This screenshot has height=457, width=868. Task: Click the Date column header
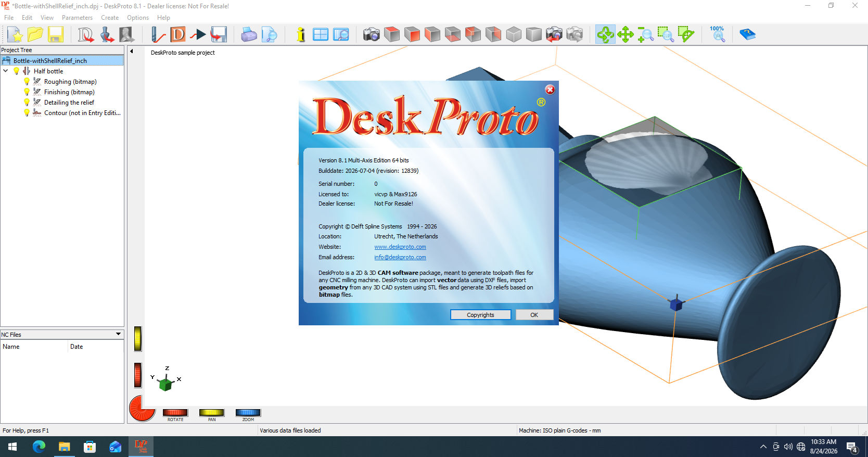[96, 347]
